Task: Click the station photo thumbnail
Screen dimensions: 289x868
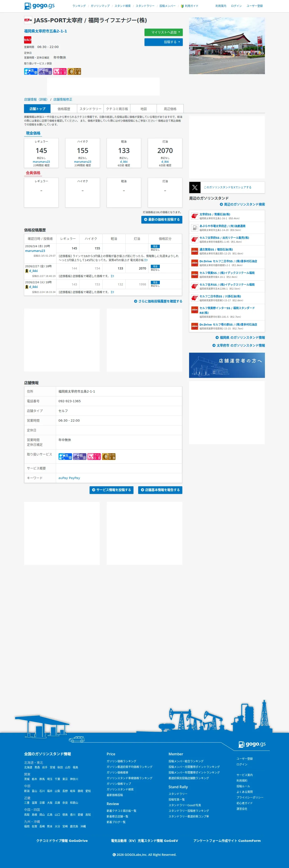Action: click(x=227, y=46)
